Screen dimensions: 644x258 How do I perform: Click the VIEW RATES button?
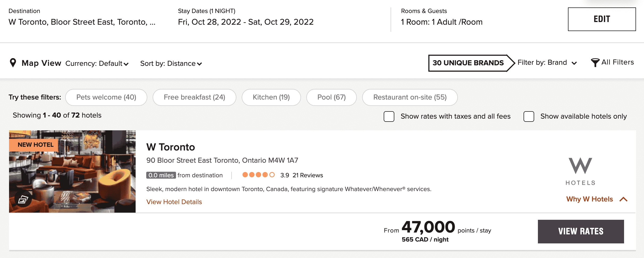tap(581, 231)
